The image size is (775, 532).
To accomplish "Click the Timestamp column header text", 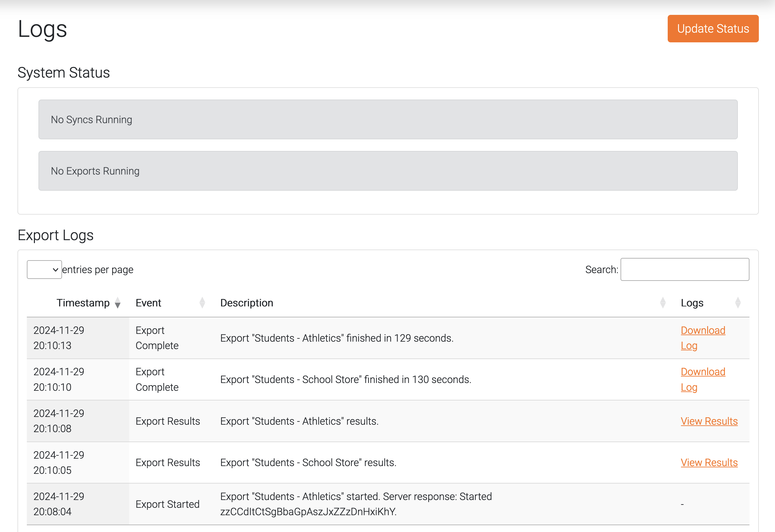I will coord(83,303).
